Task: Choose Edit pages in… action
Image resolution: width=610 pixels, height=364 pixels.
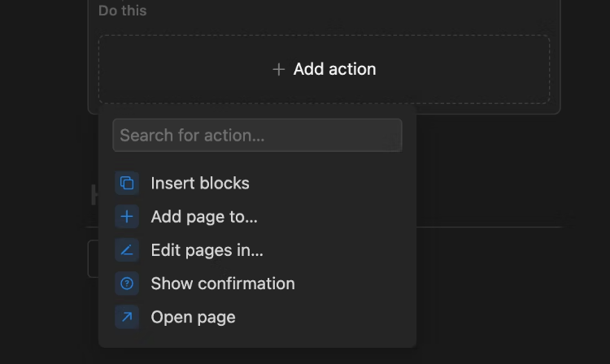Action: (x=257, y=249)
